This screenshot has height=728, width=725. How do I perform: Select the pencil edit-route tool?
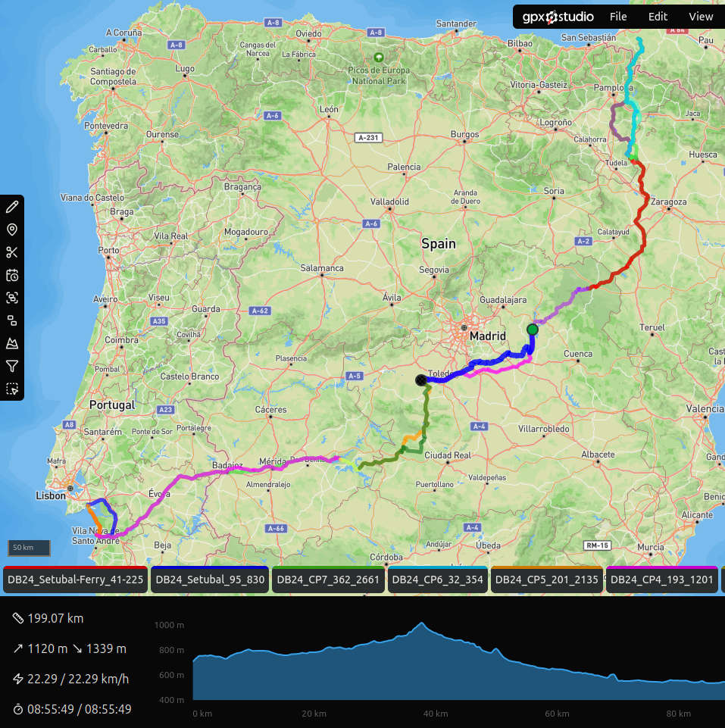pos(11,207)
